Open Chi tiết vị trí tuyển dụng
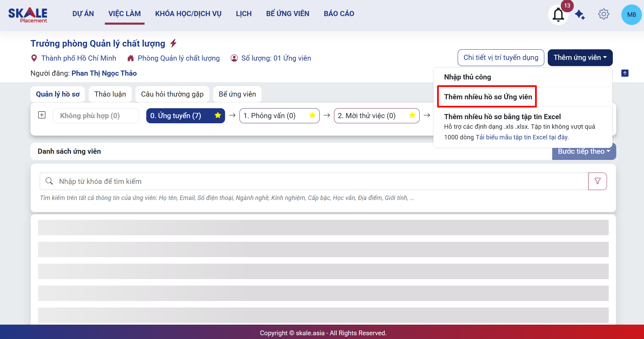The width and height of the screenshot is (644, 339). [500, 58]
